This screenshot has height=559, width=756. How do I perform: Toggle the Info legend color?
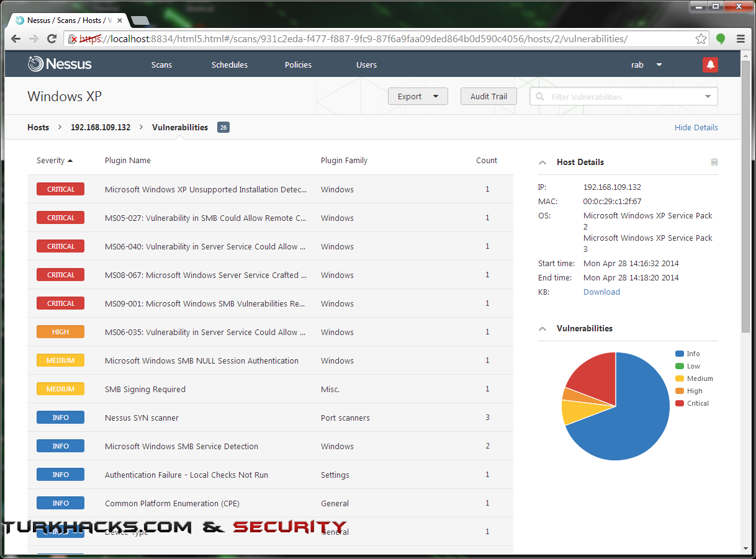tap(680, 354)
